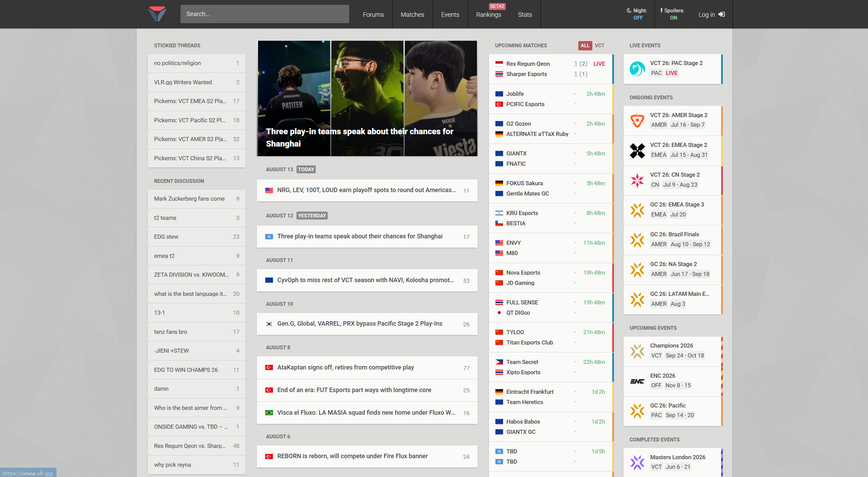Open the FOKUS Sakura vs Gentle Mates GC match
Screen dimensions: 868x477
(x=551, y=188)
